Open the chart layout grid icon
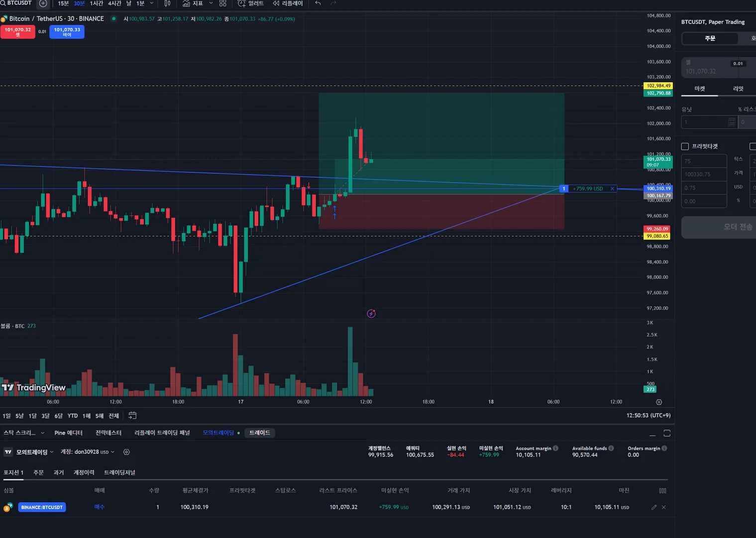Screen dimensions: 756x538 (222, 3)
